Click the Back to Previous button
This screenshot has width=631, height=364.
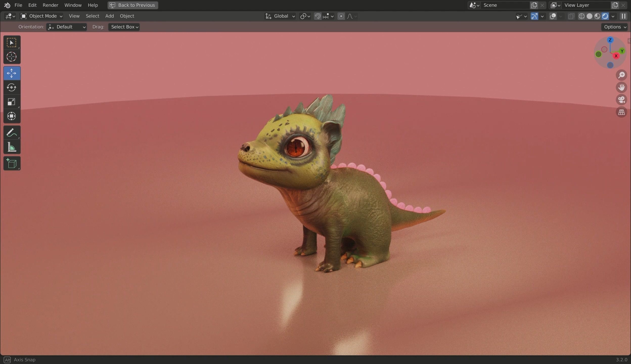(x=133, y=5)
